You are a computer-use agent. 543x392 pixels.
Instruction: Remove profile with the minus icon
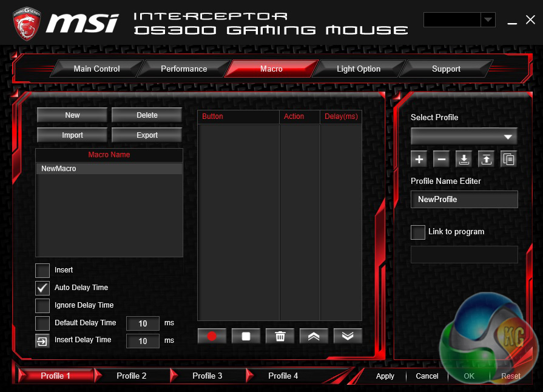click(x=442, y=160)
